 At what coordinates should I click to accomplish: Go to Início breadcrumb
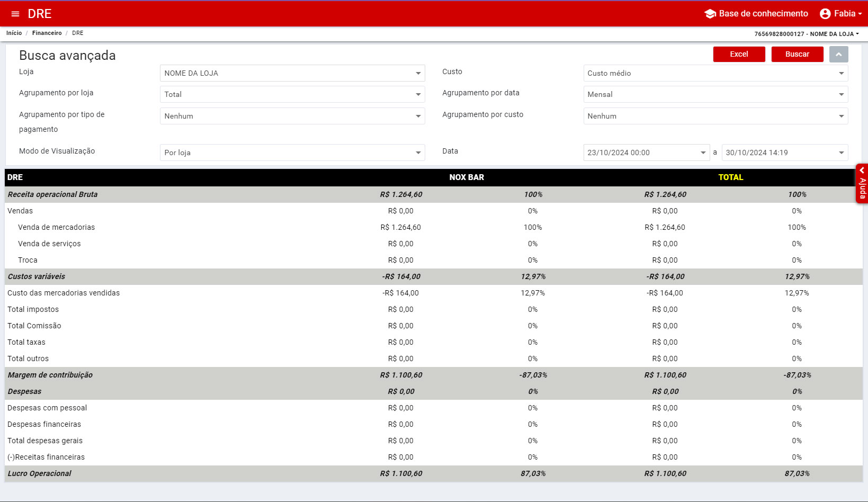click(x=14, y=33)
